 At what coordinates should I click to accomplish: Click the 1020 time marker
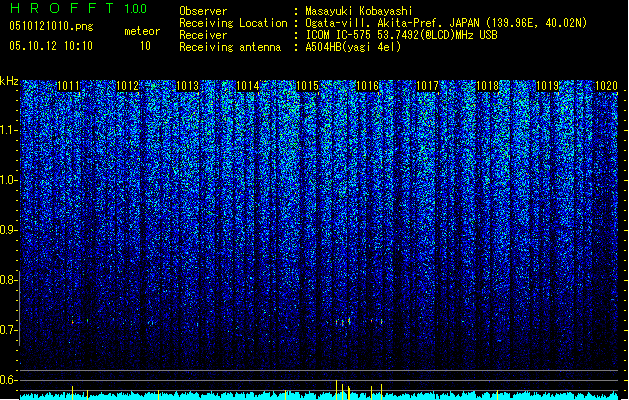pos(607,86)
